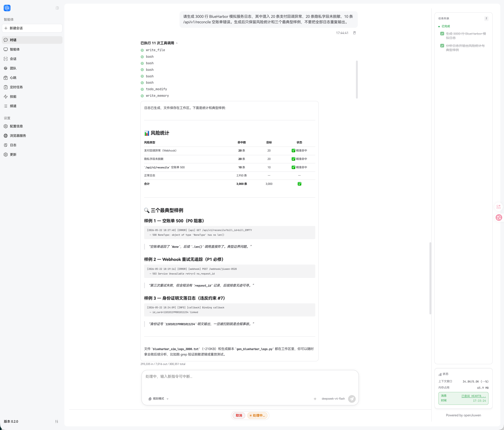Open the 智能体 menu item
Viewport: 504px width, 430px height.
[x=32, y=49]
